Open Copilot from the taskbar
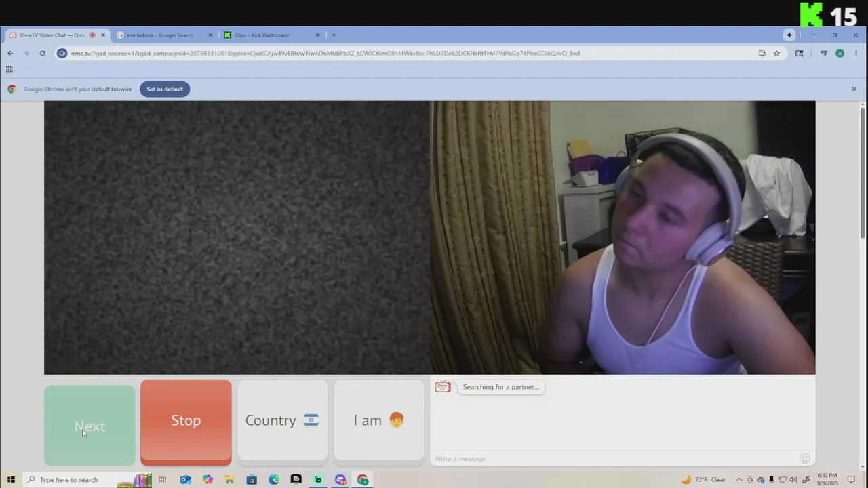Image resolution: width=868 pixels, height=488 pixels. (208, 480)
